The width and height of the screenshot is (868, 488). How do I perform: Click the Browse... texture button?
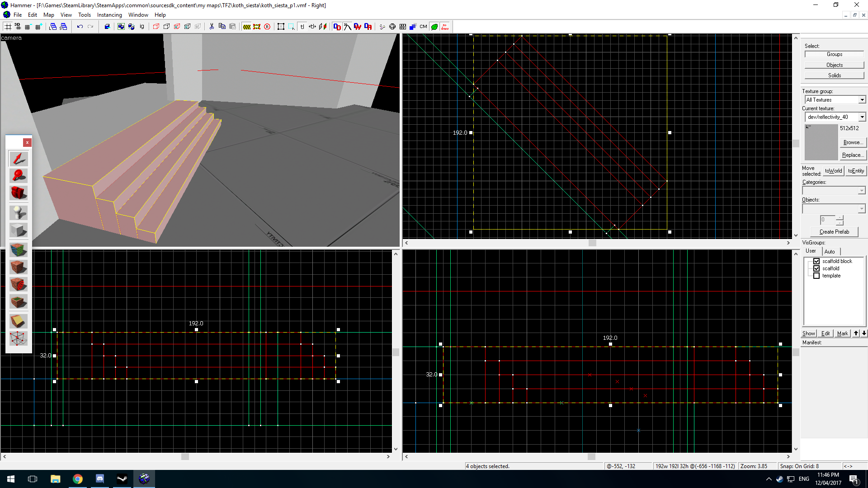(x=853, y=142)
